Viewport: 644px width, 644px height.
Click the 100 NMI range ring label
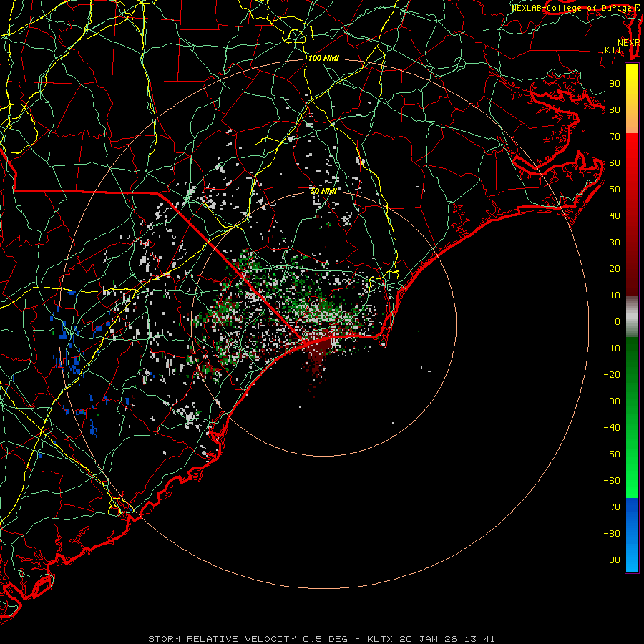pos(323,59)
